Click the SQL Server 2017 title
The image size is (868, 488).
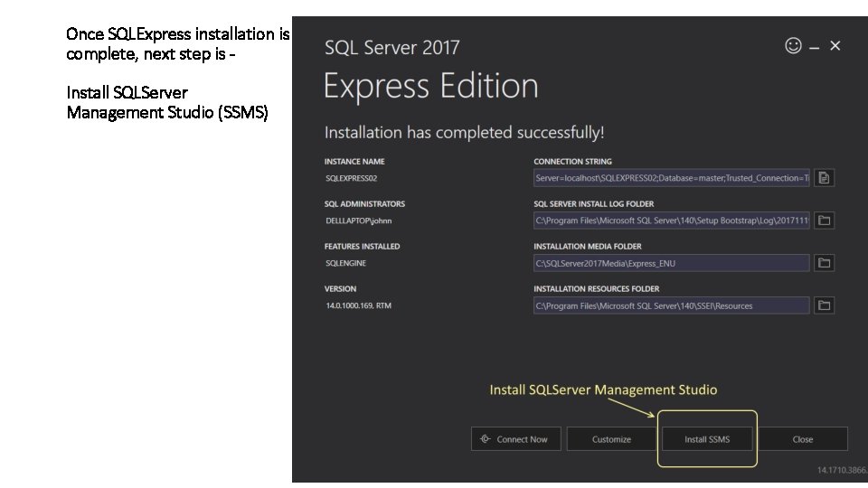[x=392, y=48]
